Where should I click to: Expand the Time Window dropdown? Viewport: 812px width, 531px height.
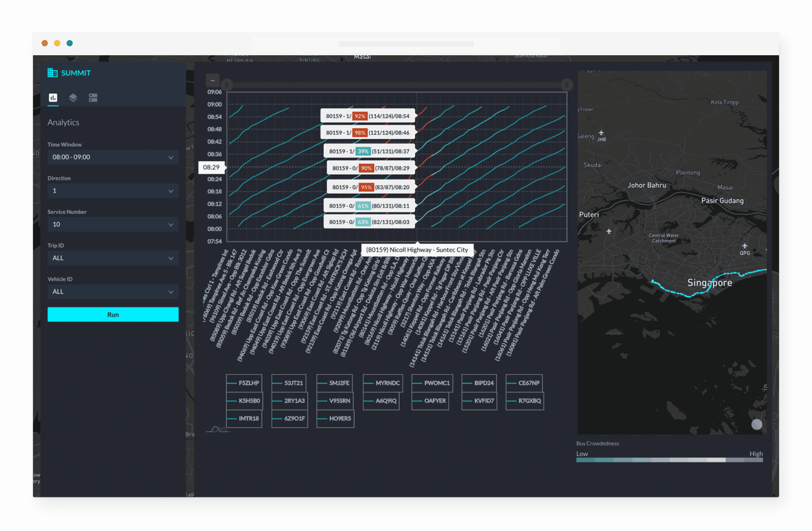[x=113, y=157]
